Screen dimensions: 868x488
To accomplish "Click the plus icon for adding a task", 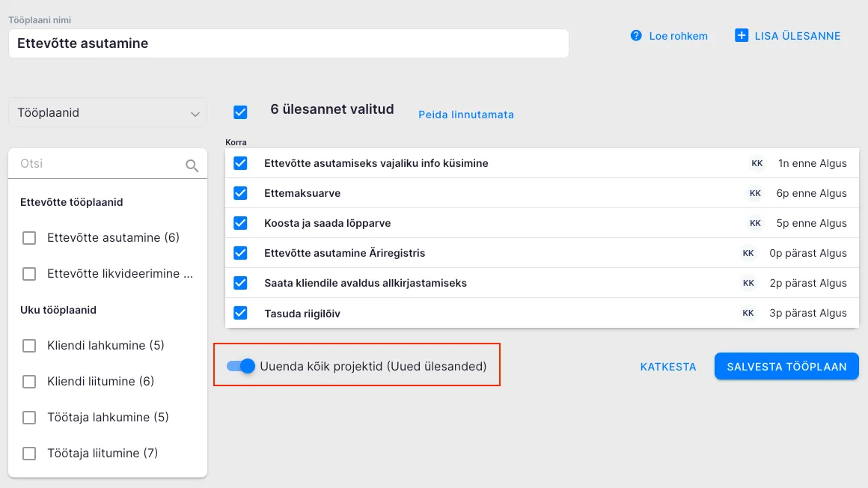I will 742,35.
